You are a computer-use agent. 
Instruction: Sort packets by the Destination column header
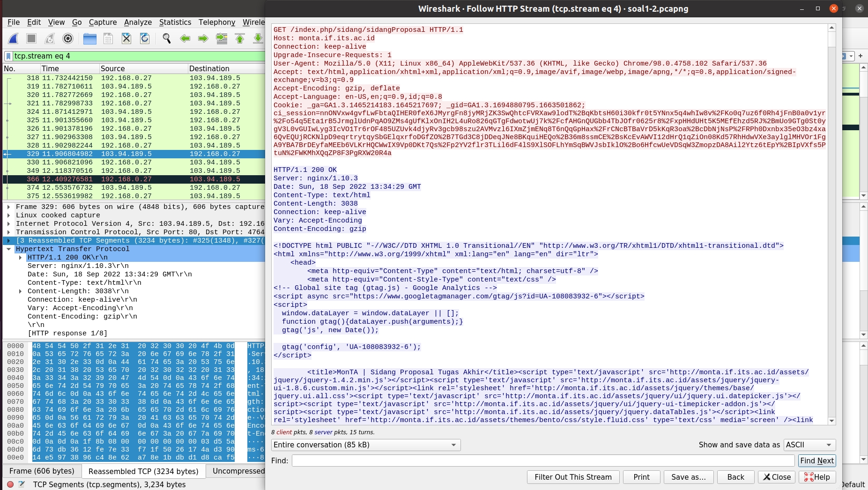pos(227,68)
